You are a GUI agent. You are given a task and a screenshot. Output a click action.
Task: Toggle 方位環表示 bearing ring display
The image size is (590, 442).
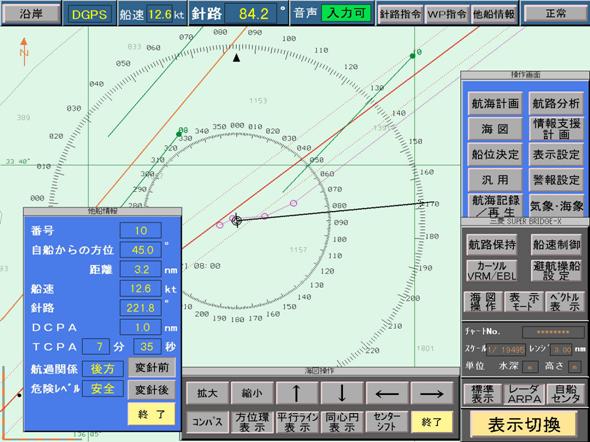pos(252,422)
